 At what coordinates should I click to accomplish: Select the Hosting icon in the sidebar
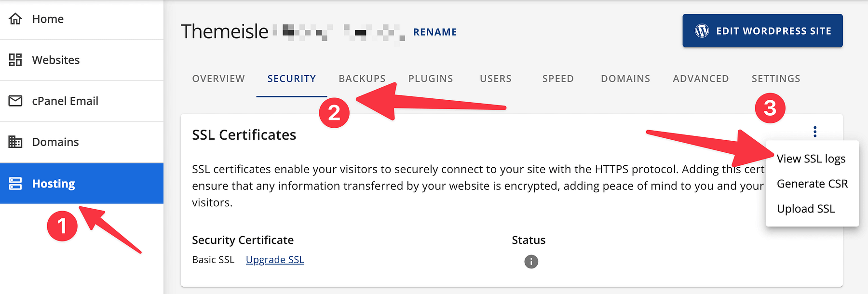click(x=15, y=183)
